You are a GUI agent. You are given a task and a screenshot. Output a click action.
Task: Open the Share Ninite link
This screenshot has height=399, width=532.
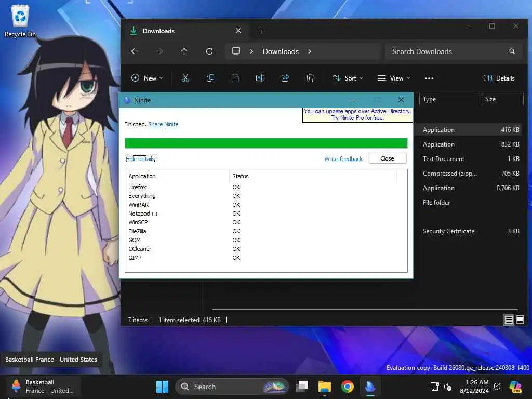[x=163, y=124]
